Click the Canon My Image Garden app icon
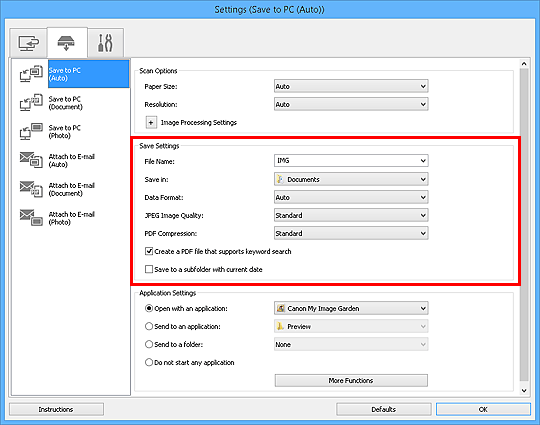The height and width of the screenshot is (425, 540). 281,308
